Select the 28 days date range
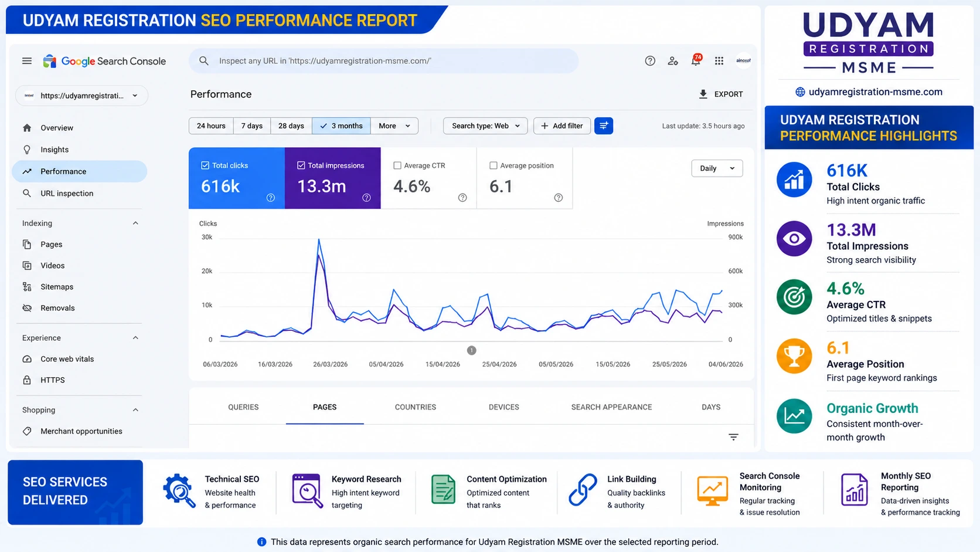 pos(291,126)
